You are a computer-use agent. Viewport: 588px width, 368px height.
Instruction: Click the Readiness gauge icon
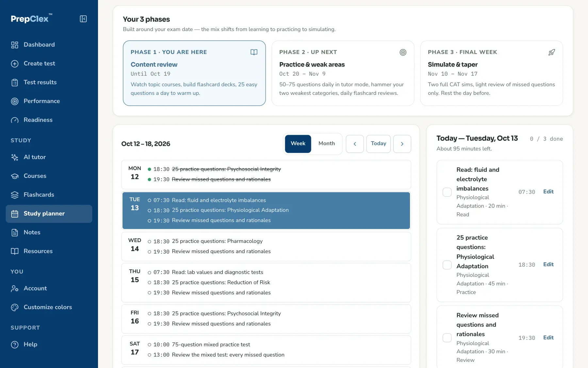(x=15, y=120)
